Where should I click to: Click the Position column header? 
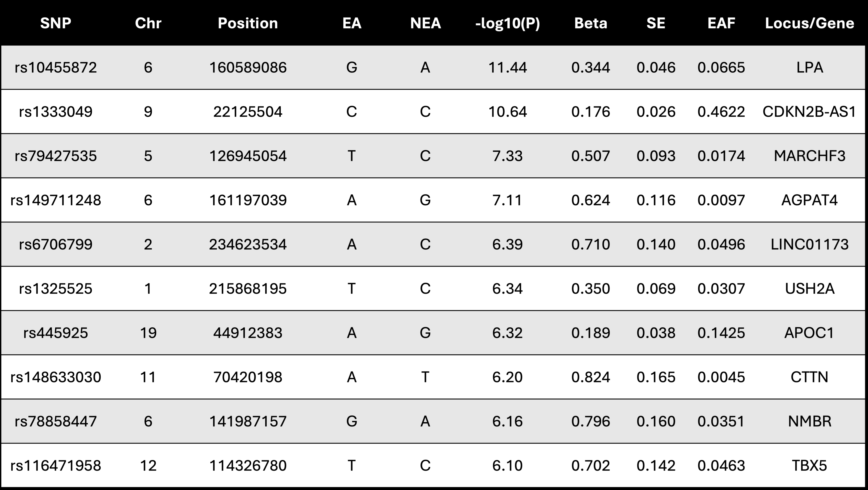pyautogui.click(x=248, y=23)
